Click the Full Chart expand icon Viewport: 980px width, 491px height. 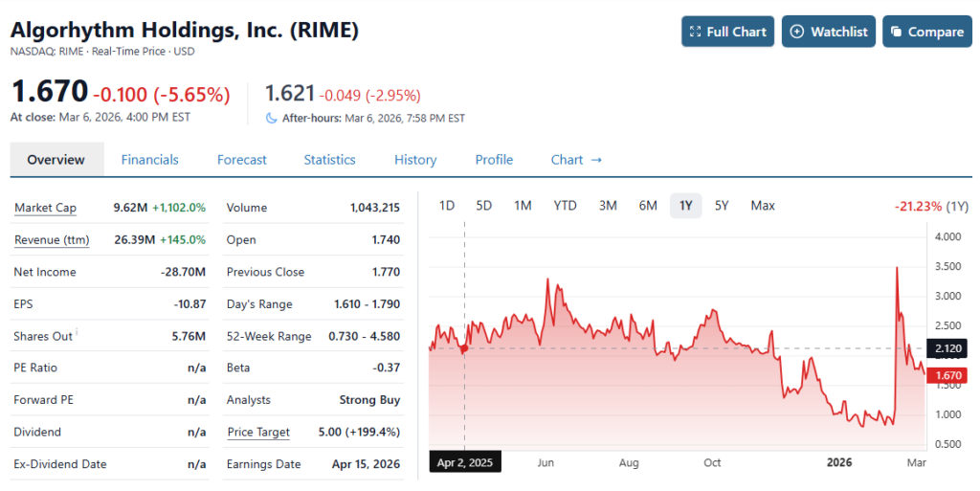[x=696, y=32]
